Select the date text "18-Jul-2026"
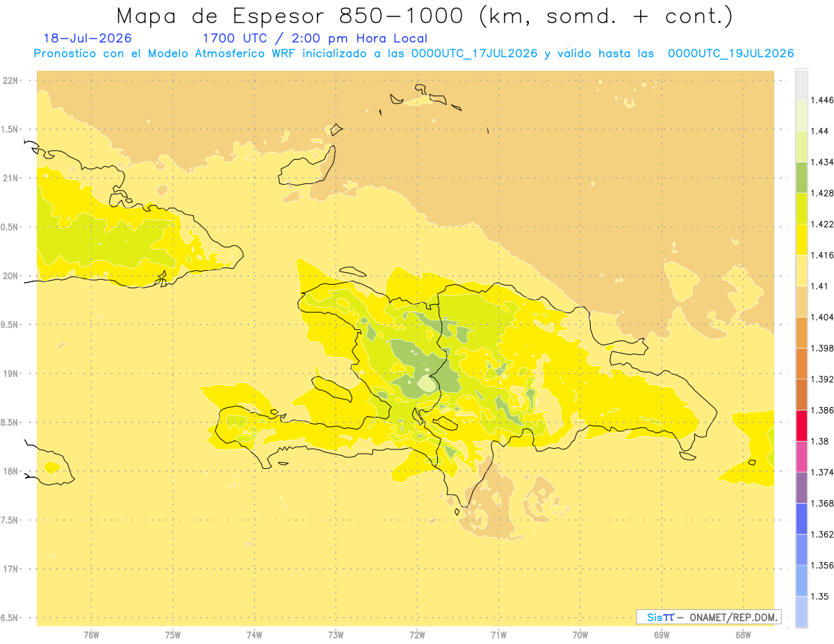 (88, 39)
